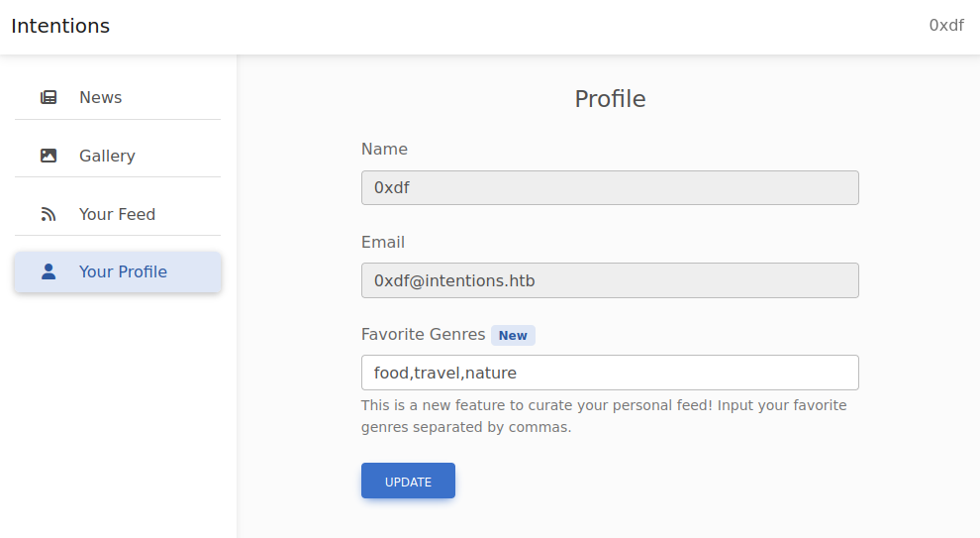Viewport: 980px width, 538px height.
Task: Click the newspaper icon beside News
Action: (49, 97)
